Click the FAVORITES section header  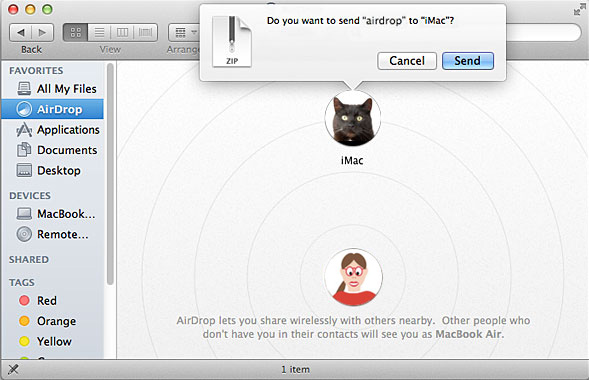pos(36,71)
